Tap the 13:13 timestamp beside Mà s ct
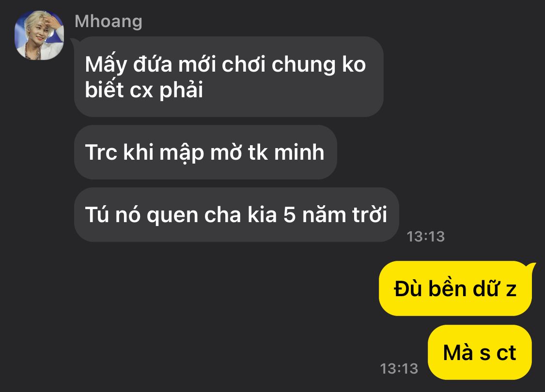 [399, 369]
